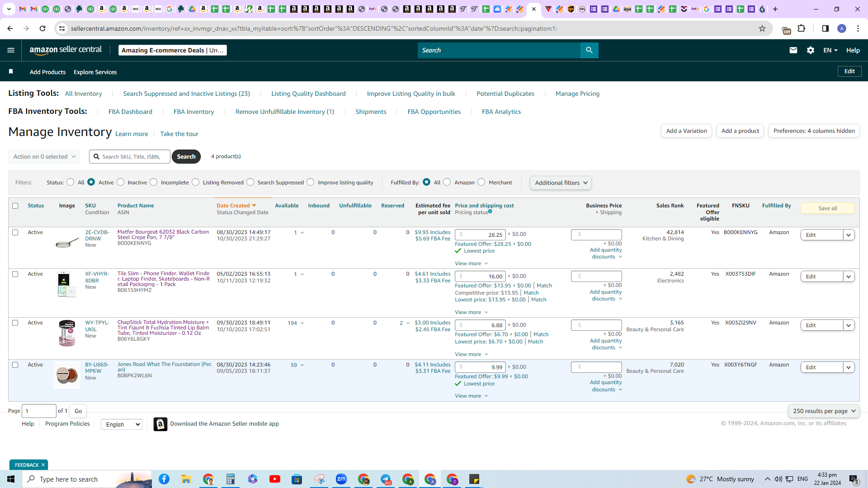Expand available quantity for ChapStick row

click(x=302, y=323)
